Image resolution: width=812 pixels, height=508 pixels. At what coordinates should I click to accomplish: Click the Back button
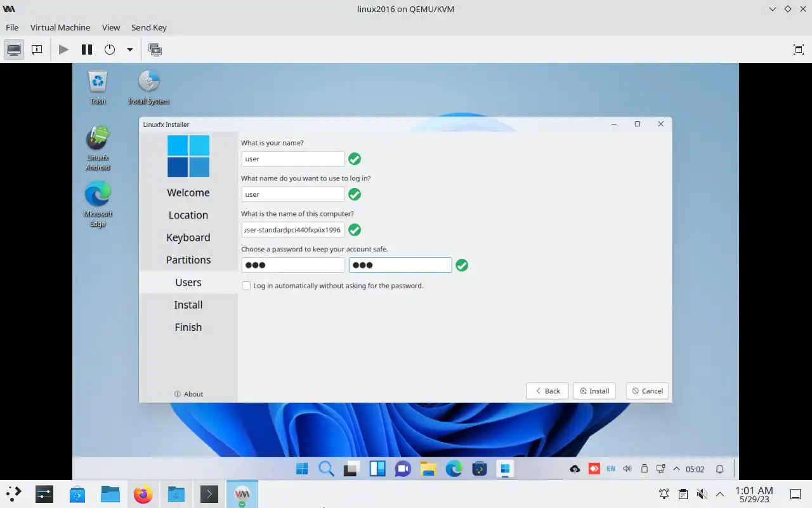(x=547, y=391)
